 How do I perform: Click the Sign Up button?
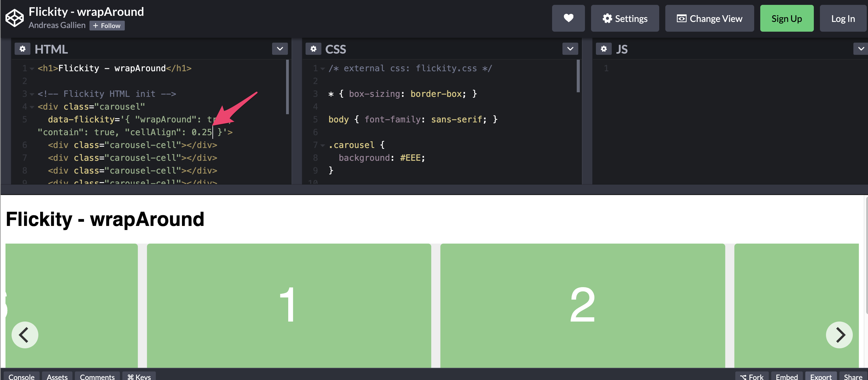click(x=787, y=18)
